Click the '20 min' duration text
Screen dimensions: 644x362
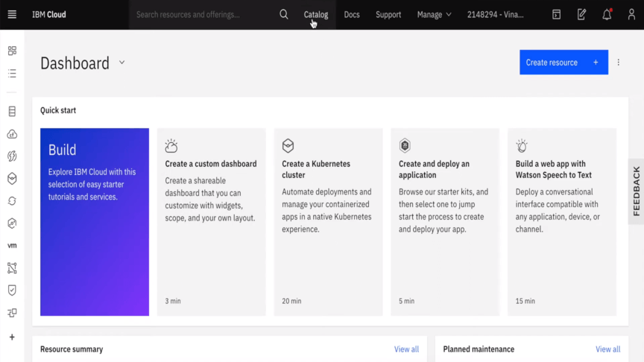[291, 301]
